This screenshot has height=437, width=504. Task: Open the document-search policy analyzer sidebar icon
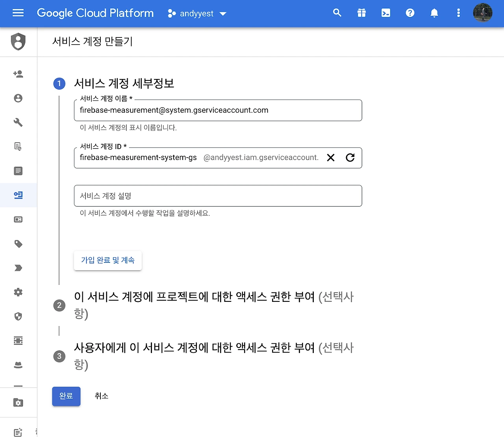tap(18, 147)
